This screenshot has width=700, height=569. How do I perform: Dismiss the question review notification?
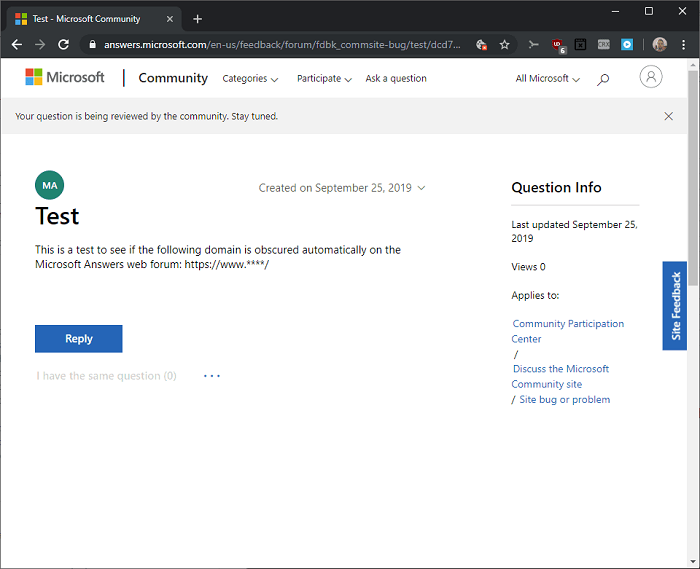tap(668, 116)
